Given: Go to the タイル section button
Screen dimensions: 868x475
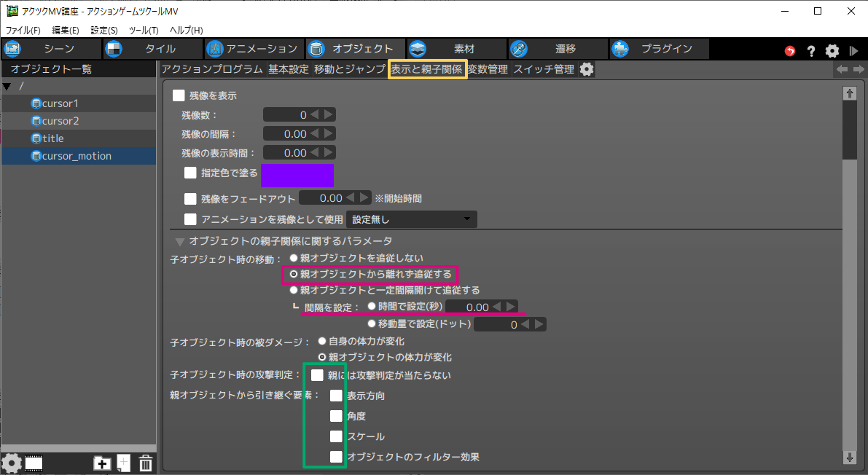Looking at the screenshot, I should (152, 49).
